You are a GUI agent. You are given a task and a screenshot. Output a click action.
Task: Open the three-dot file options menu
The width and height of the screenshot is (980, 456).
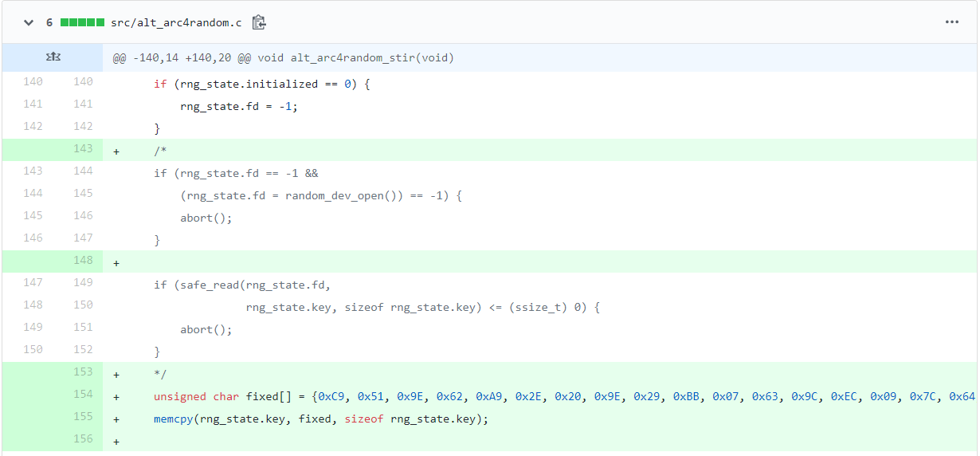tap(952, 22)
